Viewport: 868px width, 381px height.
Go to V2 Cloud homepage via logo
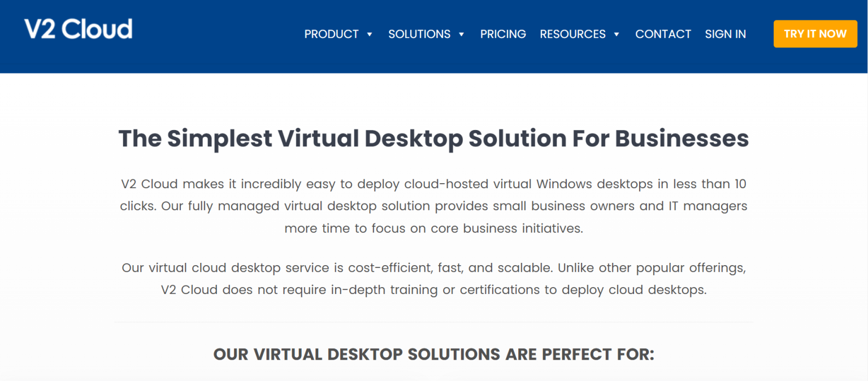79,28
